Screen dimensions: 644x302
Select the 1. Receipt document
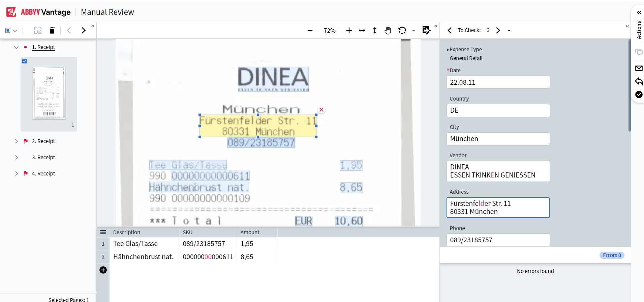coord(43,47)
